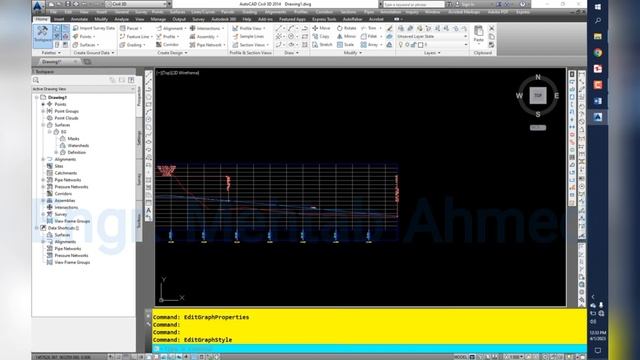This screenshot has width=640, height=360.
Task: Click the Paste button in Clipboard panel
Action: point(479,34)
